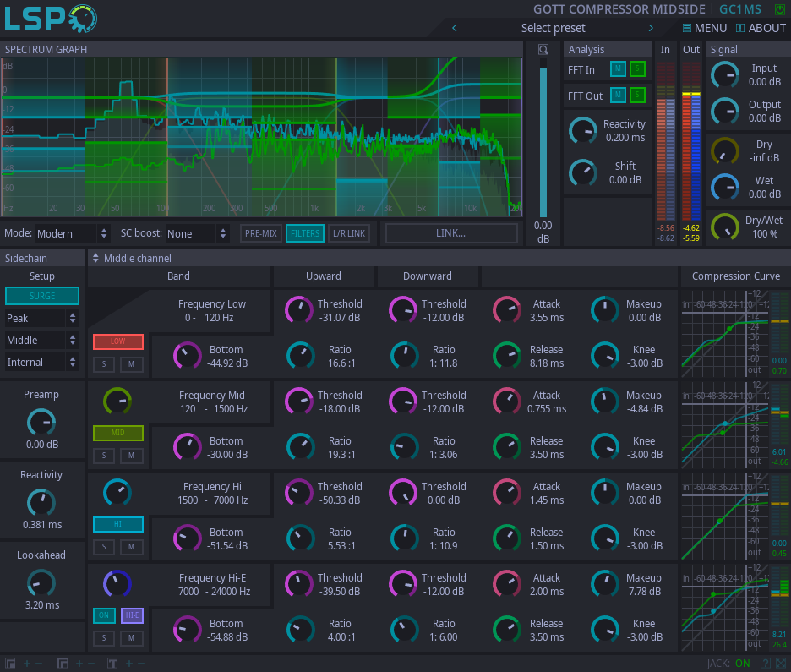Image resolution: width=791 pixels, height=672 pixels.
Task: Open the MENU item
Action: pyautogui.click(x=704, y=28)
